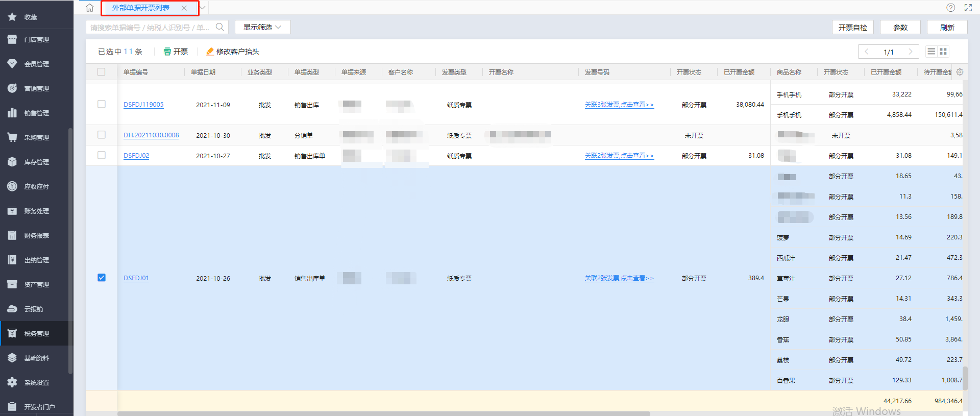Viewport: 980px width, 416px height.
Task: Expand the 显示筛选 filter dropdown
Action: pyautogui.click(x=262, y=27)
